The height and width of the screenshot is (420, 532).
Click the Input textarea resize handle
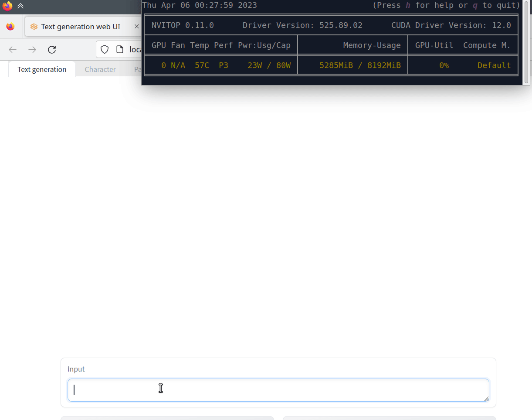(486, 399)
